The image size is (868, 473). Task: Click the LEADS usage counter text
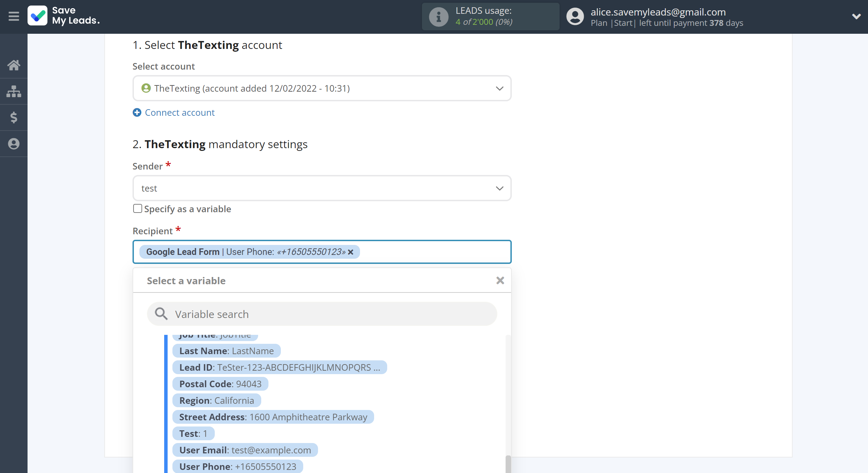click(x=484, y=22)
